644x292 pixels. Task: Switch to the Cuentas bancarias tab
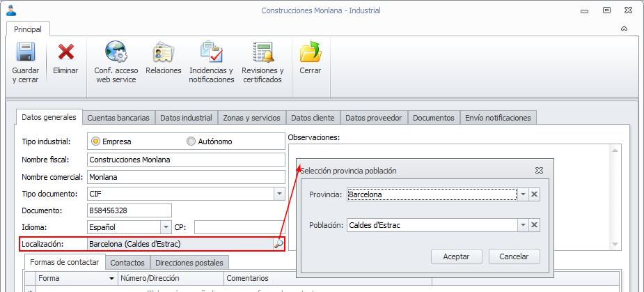coord(118,118)
